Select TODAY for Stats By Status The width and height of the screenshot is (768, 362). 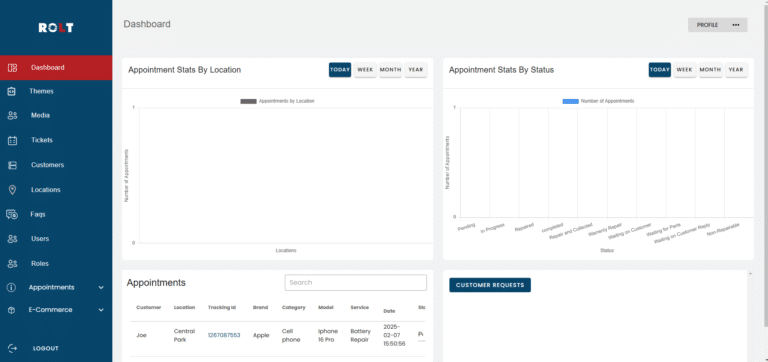660,70
